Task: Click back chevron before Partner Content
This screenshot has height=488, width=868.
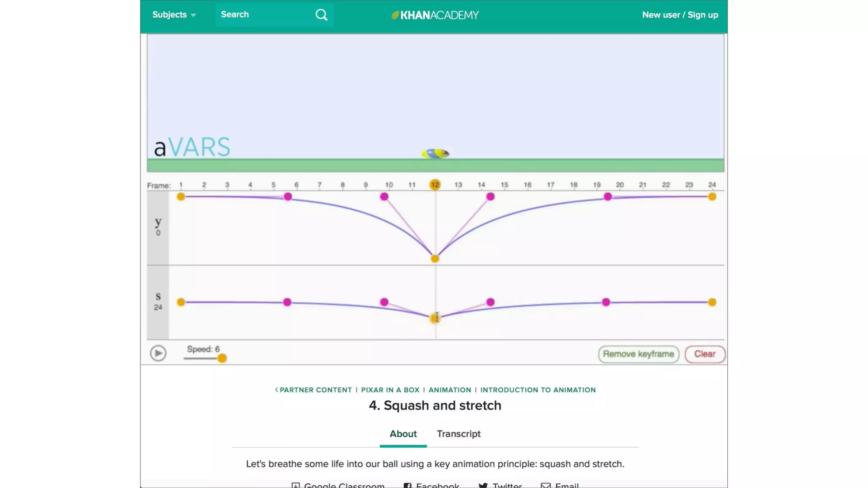Action: pos(276,390)
